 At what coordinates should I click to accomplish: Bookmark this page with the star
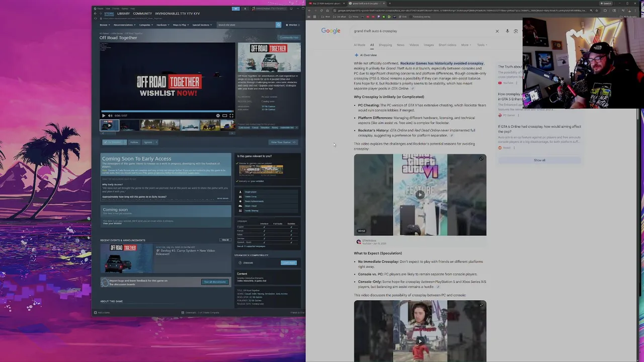(597, 11)
